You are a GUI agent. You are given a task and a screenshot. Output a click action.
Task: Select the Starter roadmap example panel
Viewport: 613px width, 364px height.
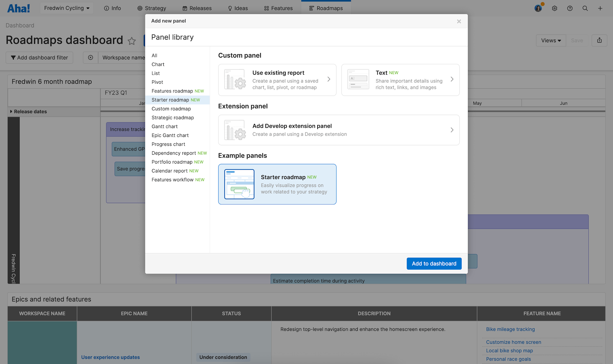point(277,184)
